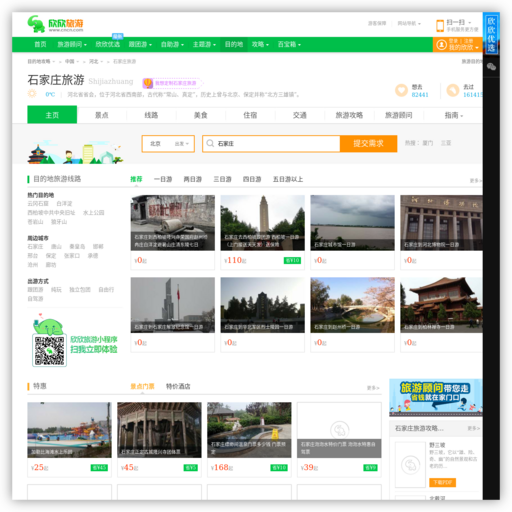Click 首页 in the green navbar
The height and width of the screenshot is (512, 512).
point(40,44)
